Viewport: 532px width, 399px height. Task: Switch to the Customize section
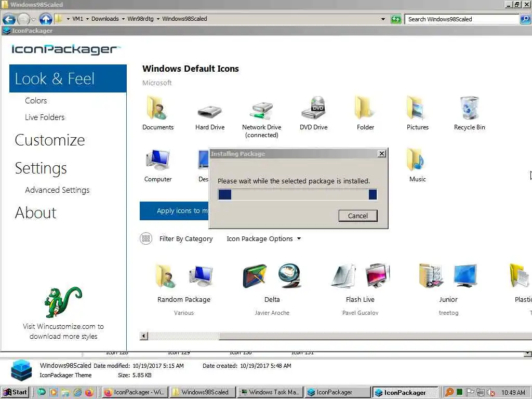pos(50,140)
